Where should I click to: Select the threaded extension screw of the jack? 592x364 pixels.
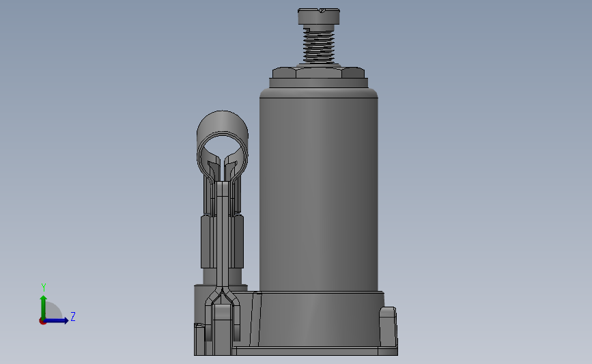[x=319, y=45]
